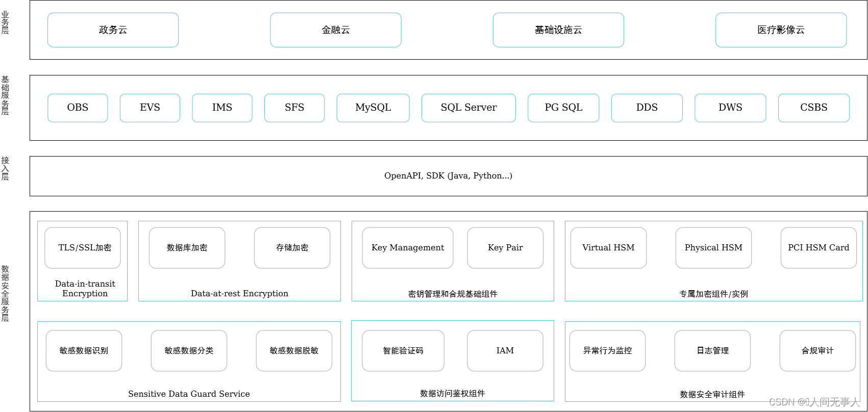Select the 日志管理 box
Image resolution: width=868 pixels, height=412 pixels.
(712, 351)
